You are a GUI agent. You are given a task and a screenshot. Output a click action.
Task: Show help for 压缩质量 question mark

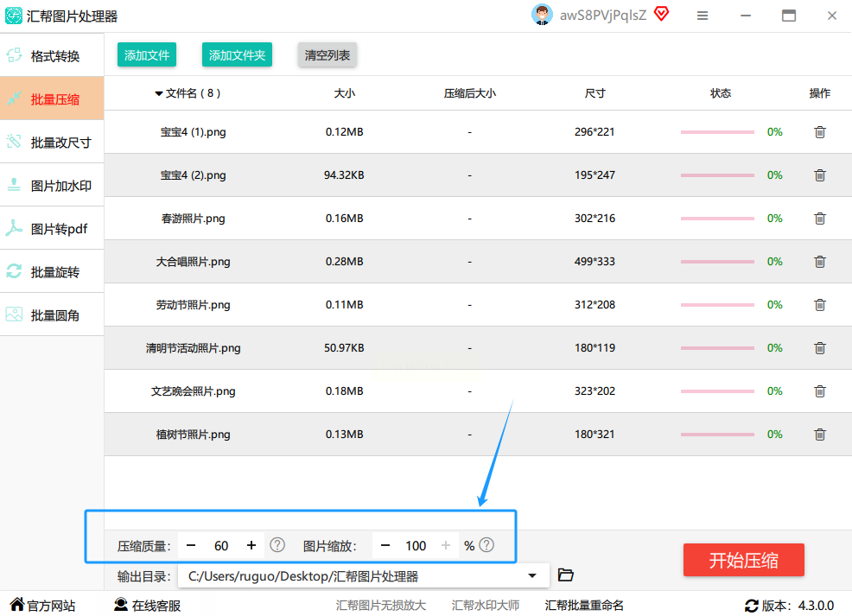point(277,545)
